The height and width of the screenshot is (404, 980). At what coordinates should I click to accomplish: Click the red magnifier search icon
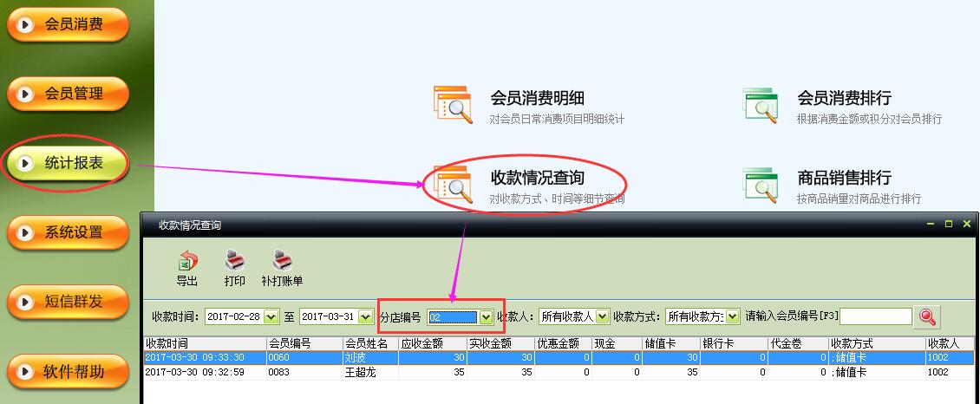coord(927,316)
